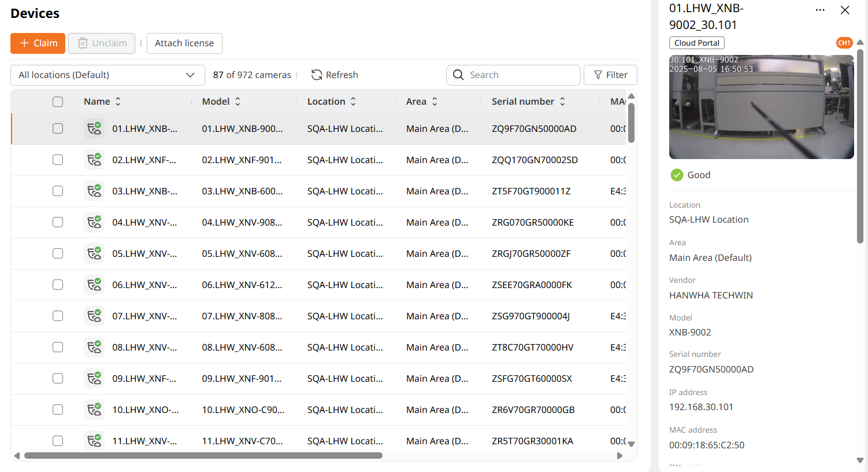Click camera status icon for 07.LHW_XNV
Screen dimensions: 868x472
click(x=94, y=316)
